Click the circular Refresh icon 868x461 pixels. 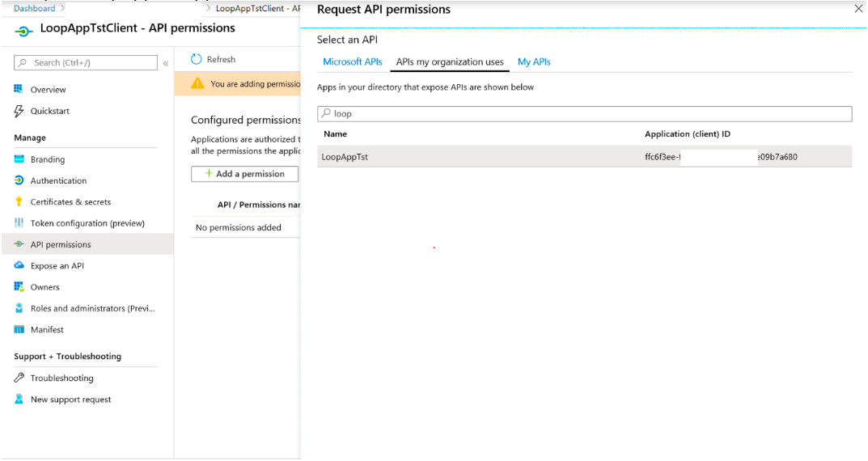[196, 59]
